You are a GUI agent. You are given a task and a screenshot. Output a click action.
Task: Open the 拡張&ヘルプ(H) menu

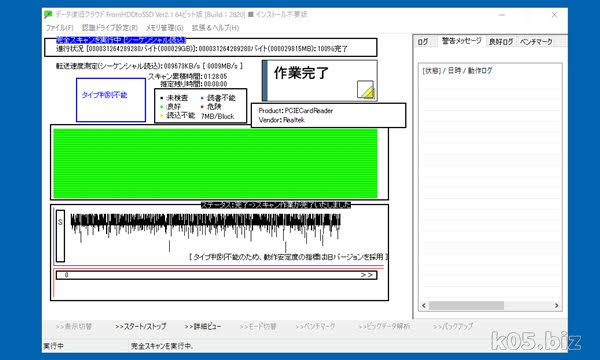point(215,28)
